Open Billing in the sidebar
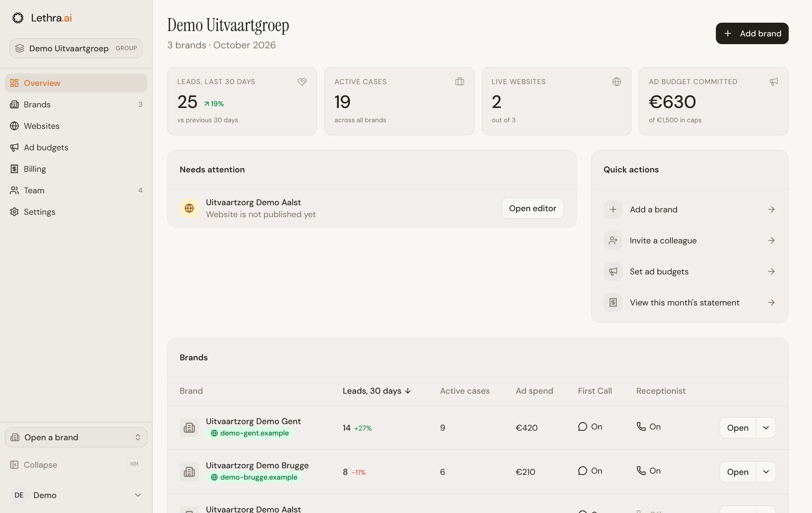This screenshot has width=812, height=513. [76, 169]
